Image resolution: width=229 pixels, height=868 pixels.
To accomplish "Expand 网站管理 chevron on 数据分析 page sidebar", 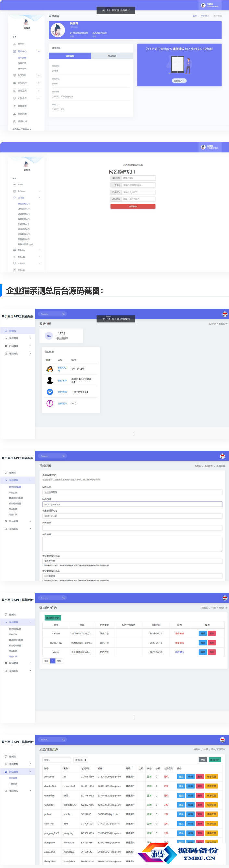I will tap(30, 346).
